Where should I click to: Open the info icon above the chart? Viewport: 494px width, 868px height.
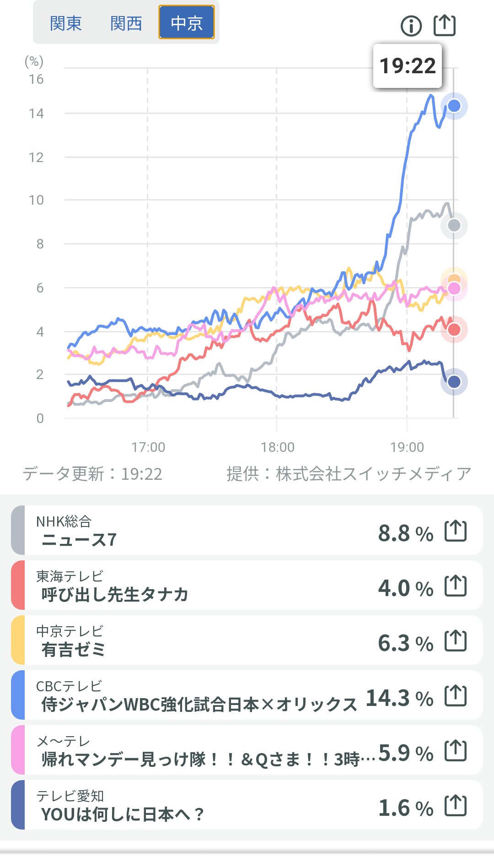point(411,26)
